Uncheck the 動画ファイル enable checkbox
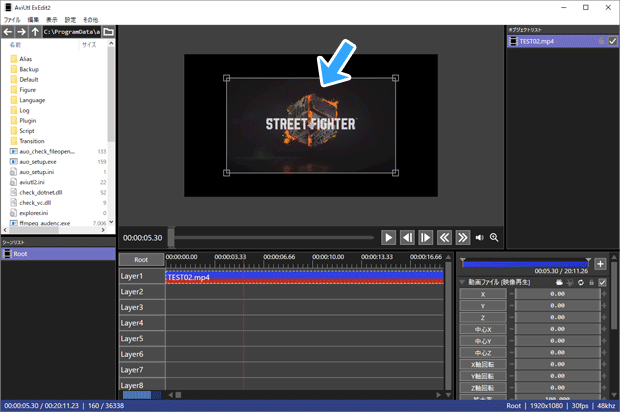This screenshot has width=620, height=412. (602, 282)
